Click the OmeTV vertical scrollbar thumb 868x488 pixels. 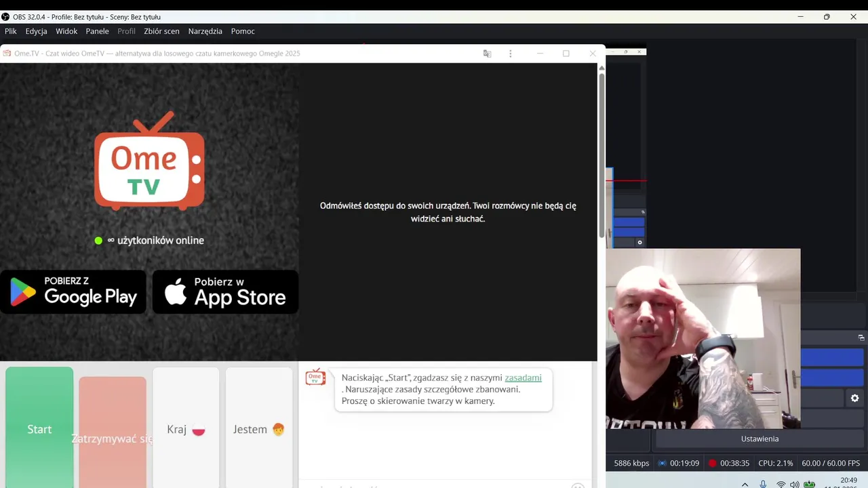point(601,156)
